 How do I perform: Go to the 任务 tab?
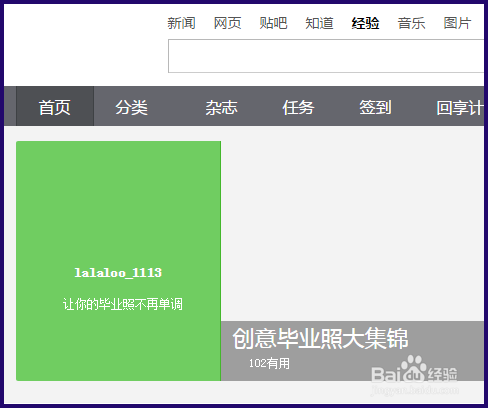pyautogui.click(x=298, y=107)
